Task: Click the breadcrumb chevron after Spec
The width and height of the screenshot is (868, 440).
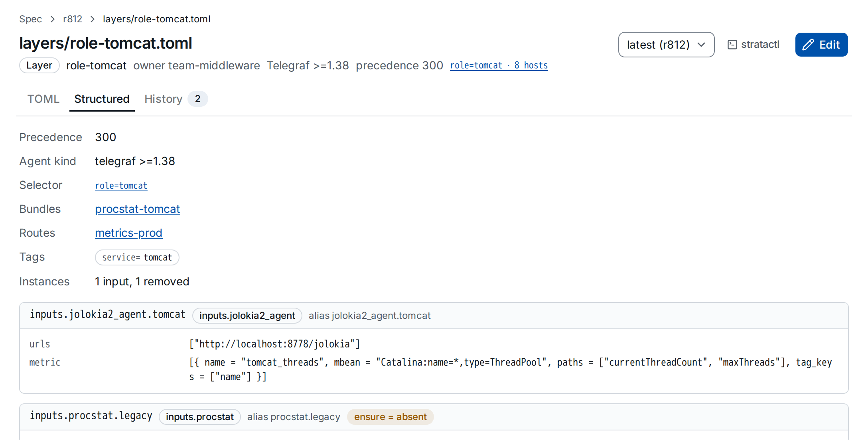Action: (53, 19)
